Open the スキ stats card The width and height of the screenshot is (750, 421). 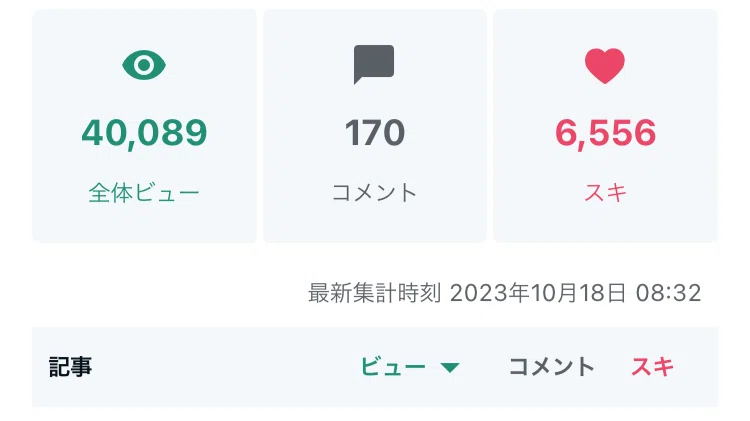click(606, 126)
